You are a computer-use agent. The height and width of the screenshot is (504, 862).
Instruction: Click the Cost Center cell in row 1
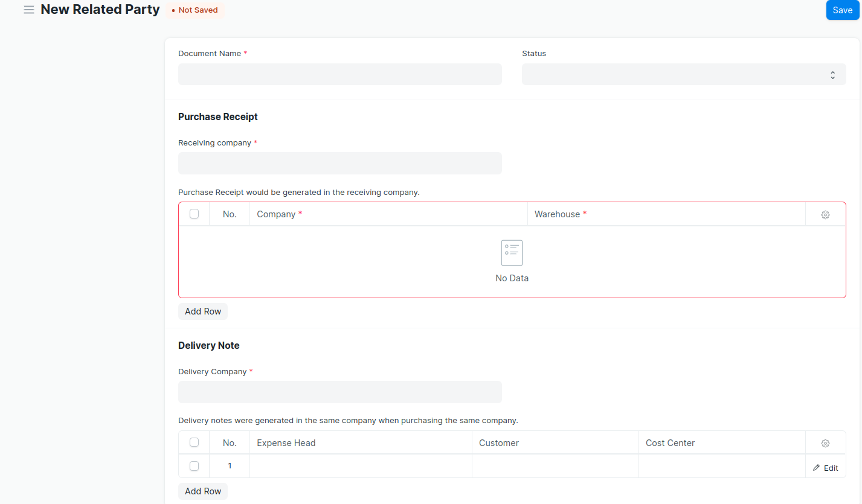click(x=722, y=466)
